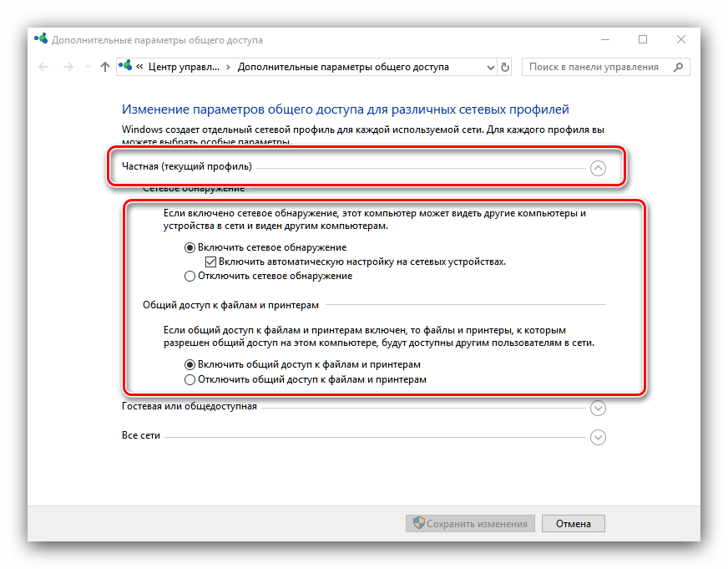Collapse the Частная profile section
The height and width of the screenshot is (569, 728).
(598, 168)
